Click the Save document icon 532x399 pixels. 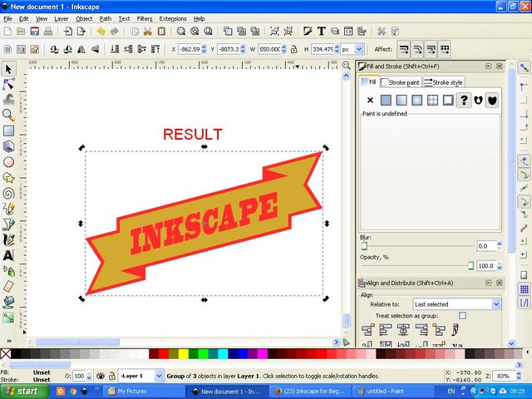tap(34, 32)
